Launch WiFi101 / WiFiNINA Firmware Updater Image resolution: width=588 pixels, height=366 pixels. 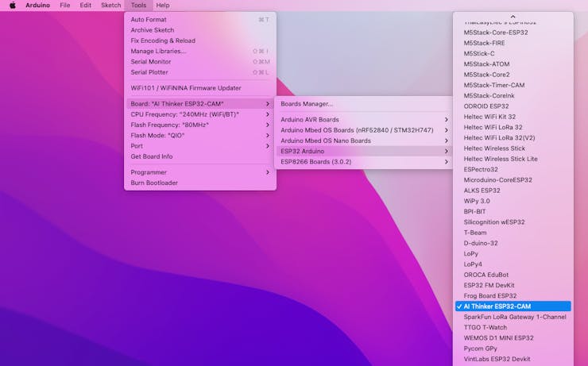click(x=200, y=88)
